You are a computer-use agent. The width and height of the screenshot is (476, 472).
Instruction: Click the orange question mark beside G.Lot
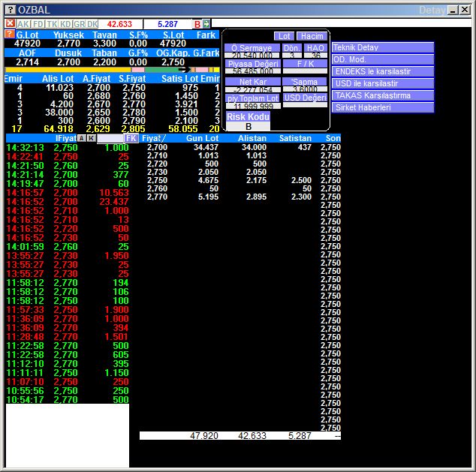click(x=10, y=34)
